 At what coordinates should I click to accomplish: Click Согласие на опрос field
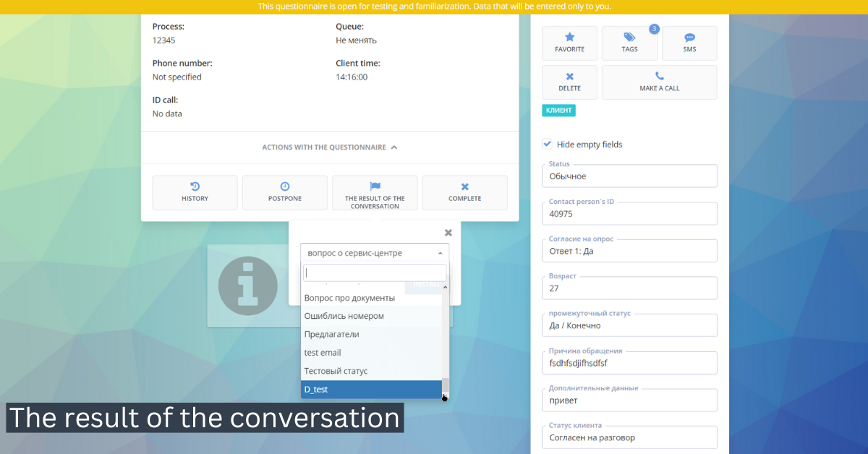pyautogui.click(x=629, y=251)
